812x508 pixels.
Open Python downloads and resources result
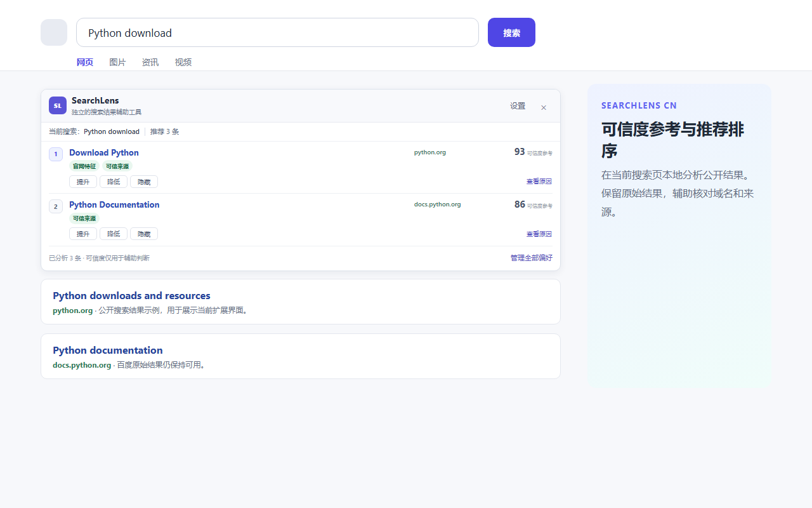(x=131, y=296)
